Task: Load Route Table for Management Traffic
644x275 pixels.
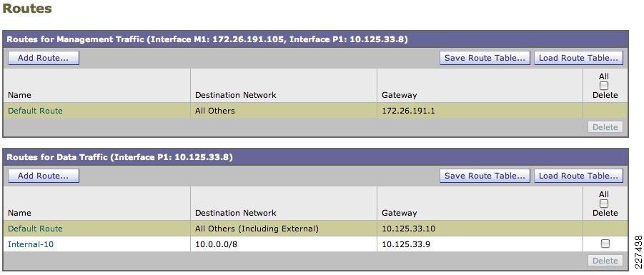Action: [x=578, y=58]
